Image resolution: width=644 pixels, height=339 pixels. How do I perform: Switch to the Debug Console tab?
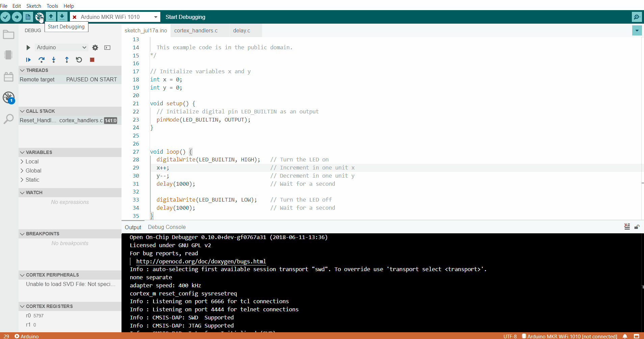[167, 227]
